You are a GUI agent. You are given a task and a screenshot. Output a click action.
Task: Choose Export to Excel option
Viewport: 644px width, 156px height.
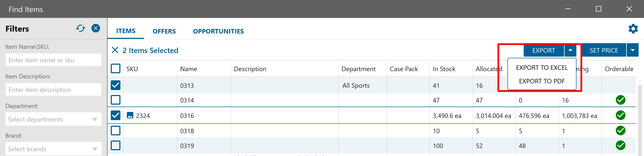pos(542,68)
